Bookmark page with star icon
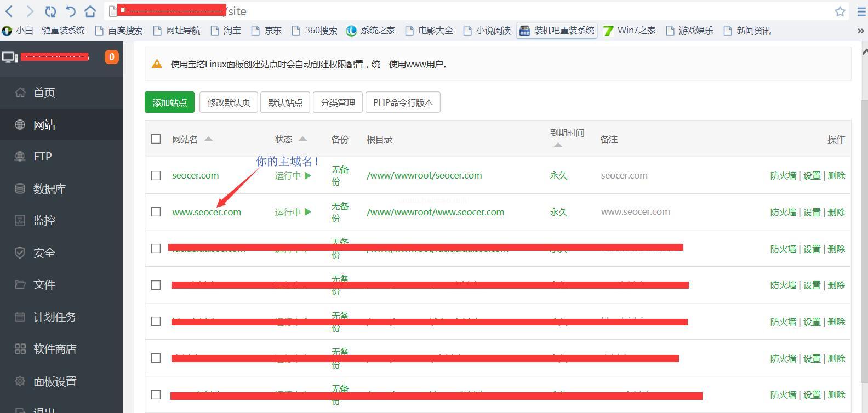Image resolution: width=868 pixels, height=413 pixels. click(x=840, y=12)
